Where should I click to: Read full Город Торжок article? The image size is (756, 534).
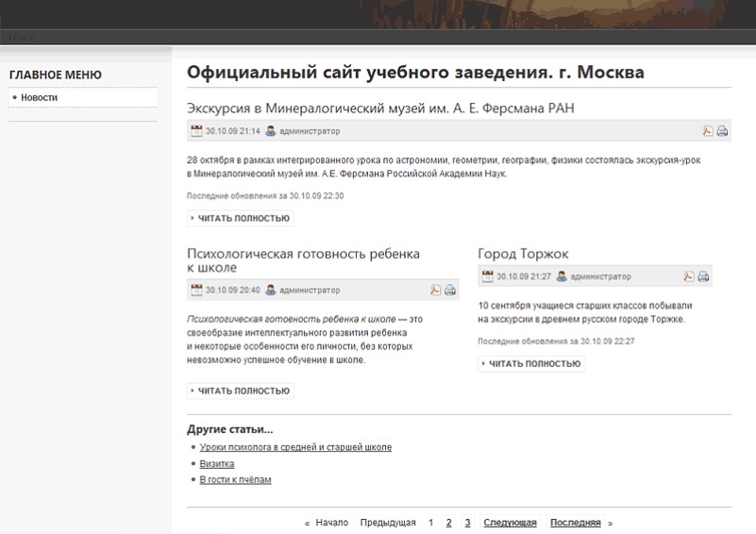coord(531,363)
